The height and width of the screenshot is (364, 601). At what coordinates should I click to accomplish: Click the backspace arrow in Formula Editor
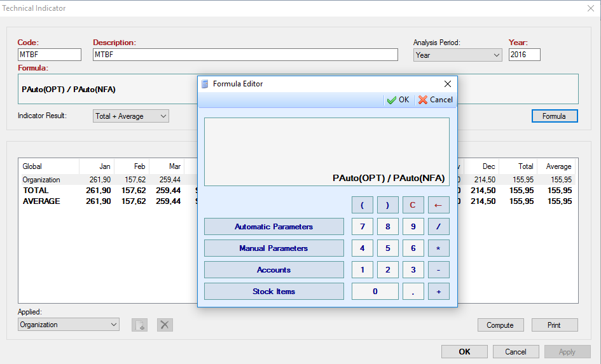pyautogui.click(x=438, y=205)
